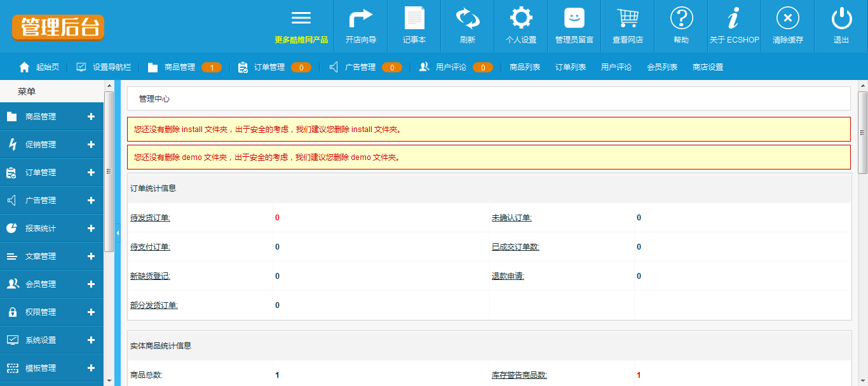Click the 清除缓存 icon
868x386 pixels.
pos(788,18)
